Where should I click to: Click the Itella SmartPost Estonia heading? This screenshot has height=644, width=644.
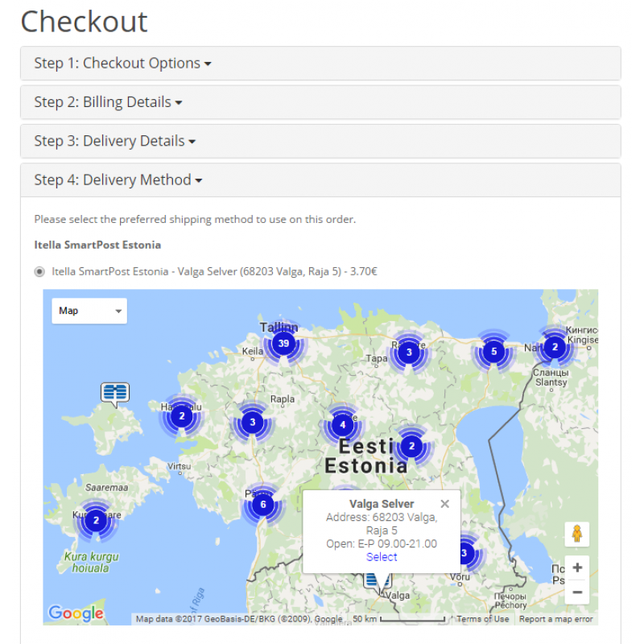(97, 245)
